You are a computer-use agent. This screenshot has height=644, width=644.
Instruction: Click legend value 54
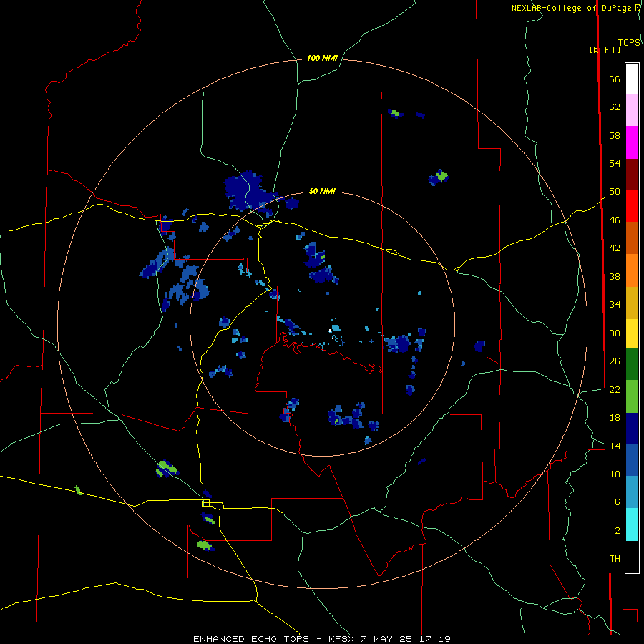(615, 163)
